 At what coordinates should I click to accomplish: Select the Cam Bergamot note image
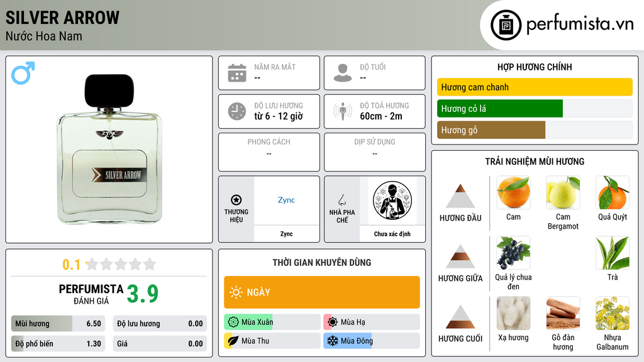pos(563,192)
